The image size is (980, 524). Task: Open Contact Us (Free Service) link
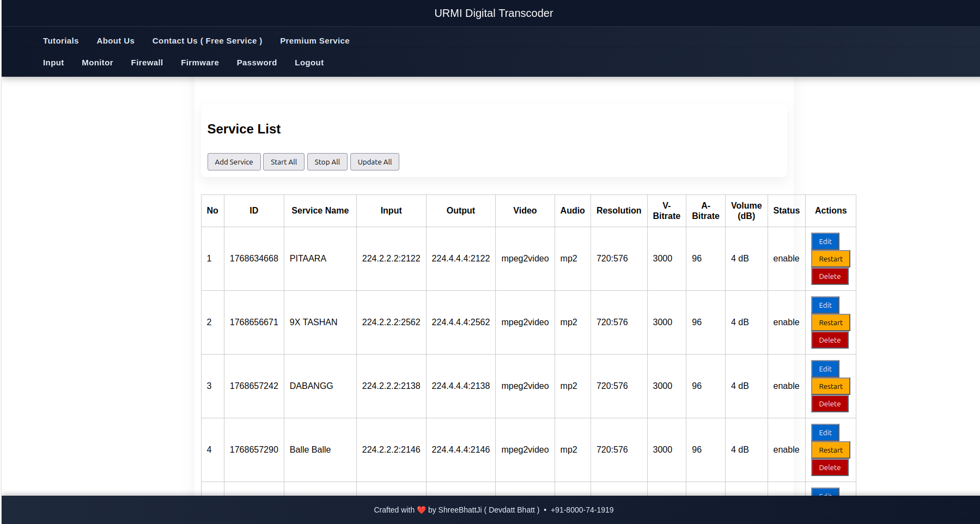click(207, 41)
